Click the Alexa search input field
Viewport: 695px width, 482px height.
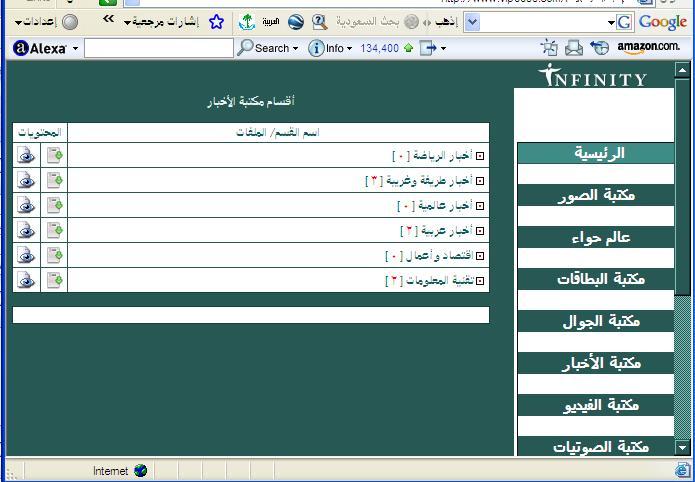158,47
